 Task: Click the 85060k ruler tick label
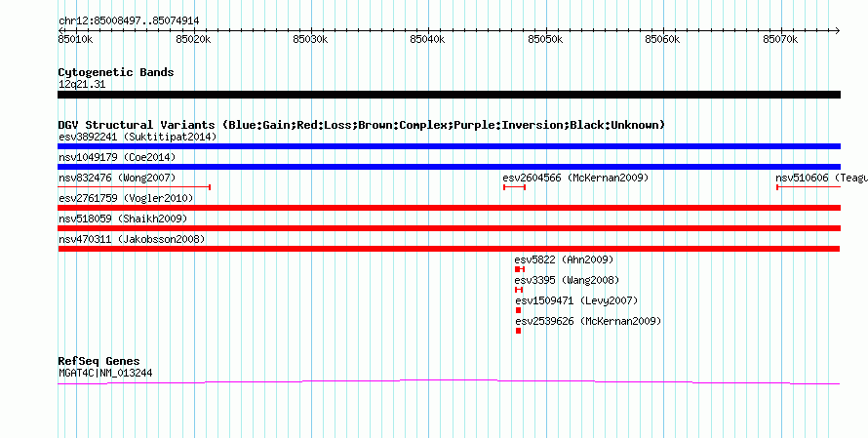click(x=662, y=39)
